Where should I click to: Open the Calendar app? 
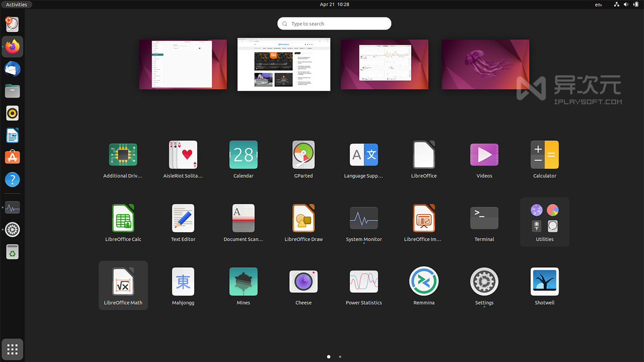point(243,154)
